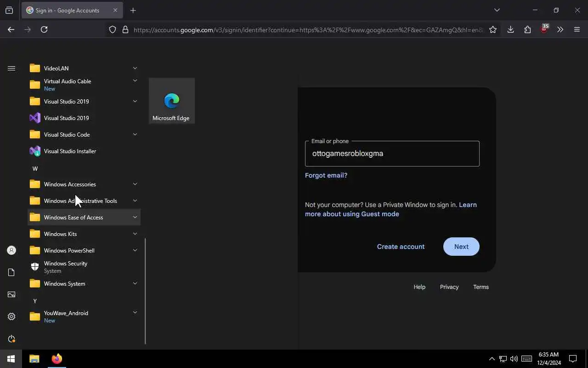Screen dimensions: 588x368
Task: Open the Help link
Action: click(419, 287)
